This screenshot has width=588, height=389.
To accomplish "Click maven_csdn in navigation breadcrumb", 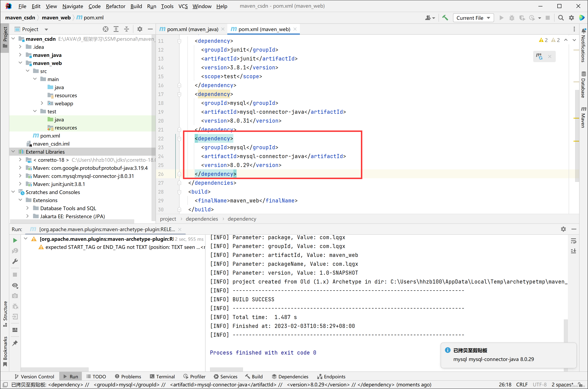I will click(x=20, y=18).
